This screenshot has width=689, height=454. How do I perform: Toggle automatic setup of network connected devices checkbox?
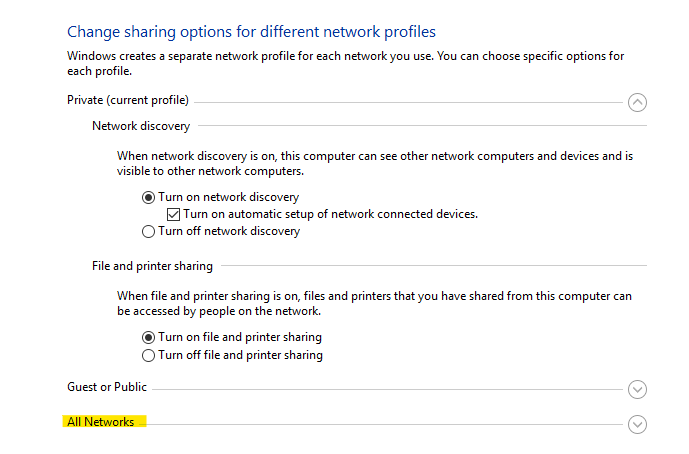point(173,214)
